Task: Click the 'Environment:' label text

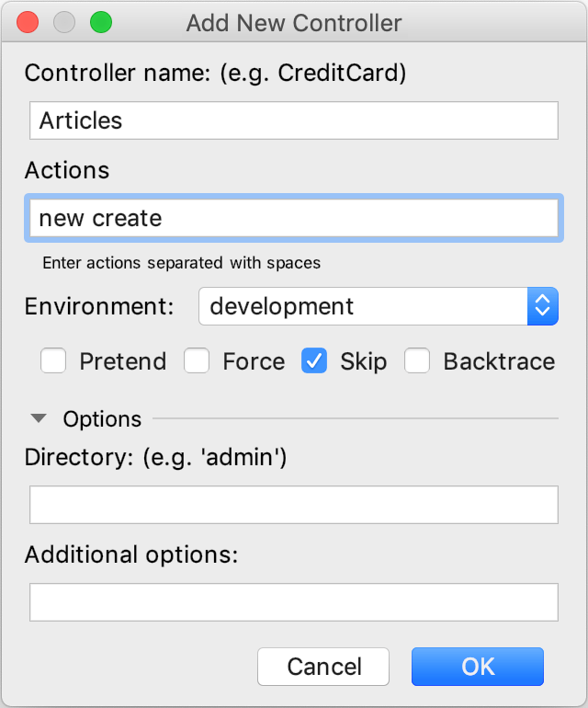Action: click(x=99, y=306)
